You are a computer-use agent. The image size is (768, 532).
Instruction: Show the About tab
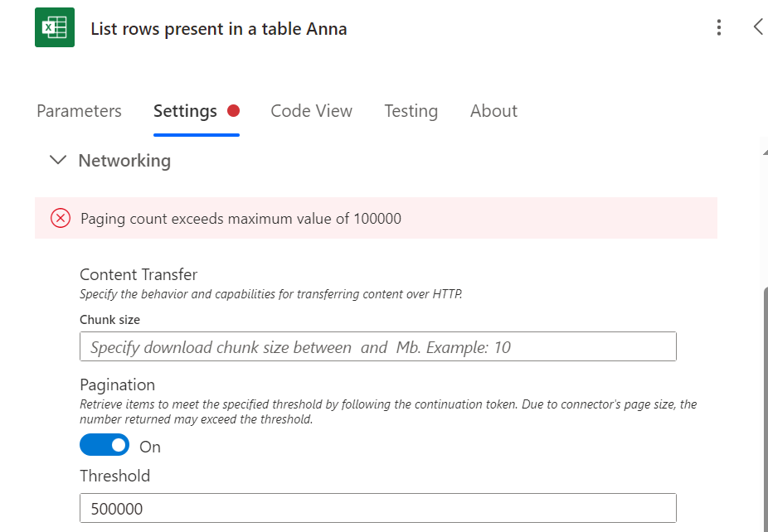[x=493, y=111]
